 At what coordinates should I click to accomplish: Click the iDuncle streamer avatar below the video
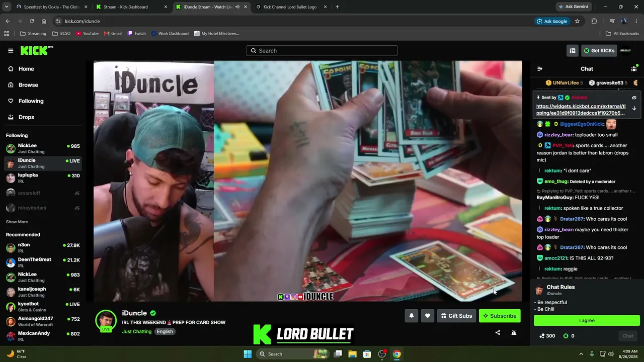point(106,321)
